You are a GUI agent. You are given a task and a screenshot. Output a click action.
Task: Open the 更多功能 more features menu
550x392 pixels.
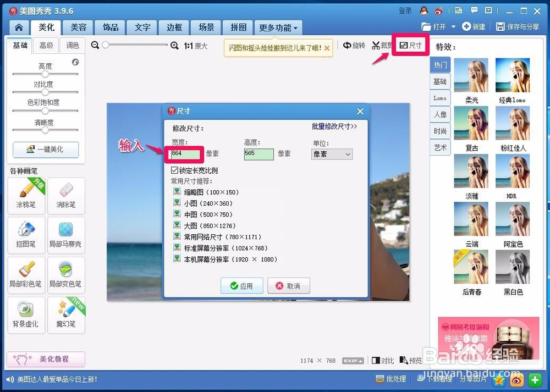273,26
